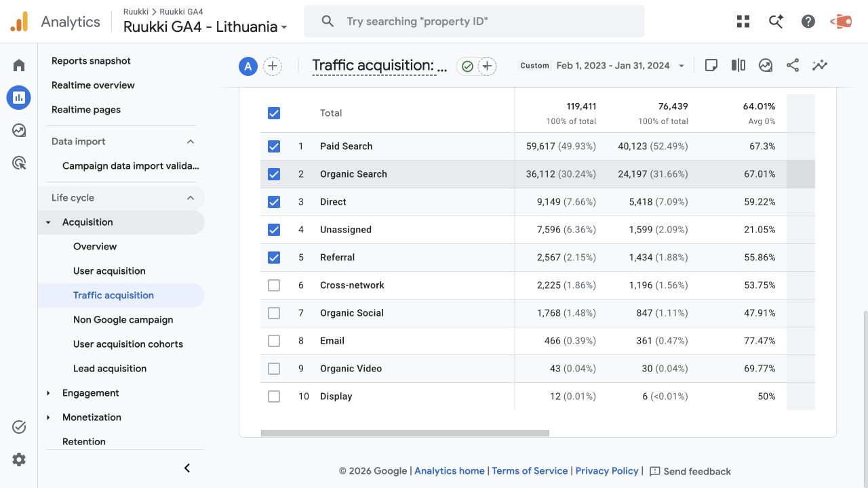868x488 pixels.
Task: Open the Explore icon in left rail
Action: pyautogui.click(x=19, y=130)
